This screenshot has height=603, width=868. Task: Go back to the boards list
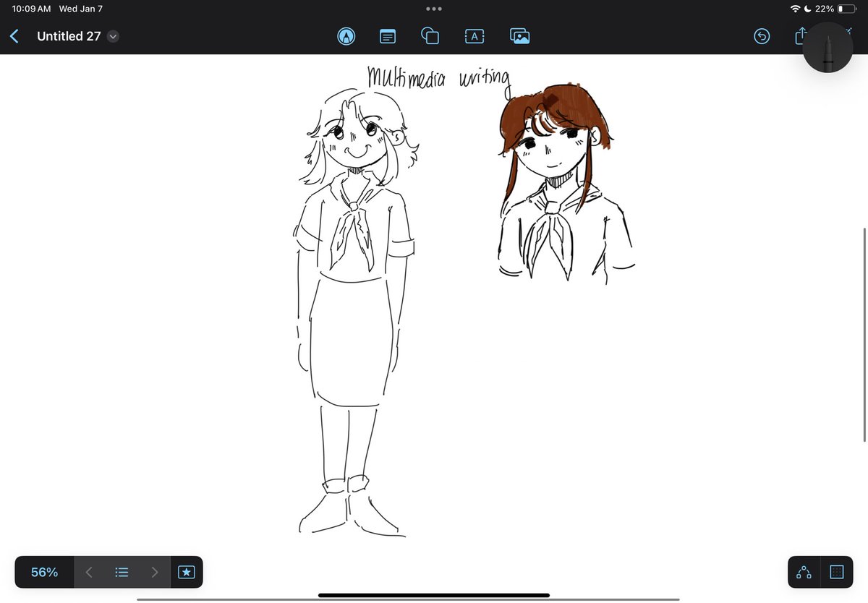pyautogui.click(x=14, y=36)
